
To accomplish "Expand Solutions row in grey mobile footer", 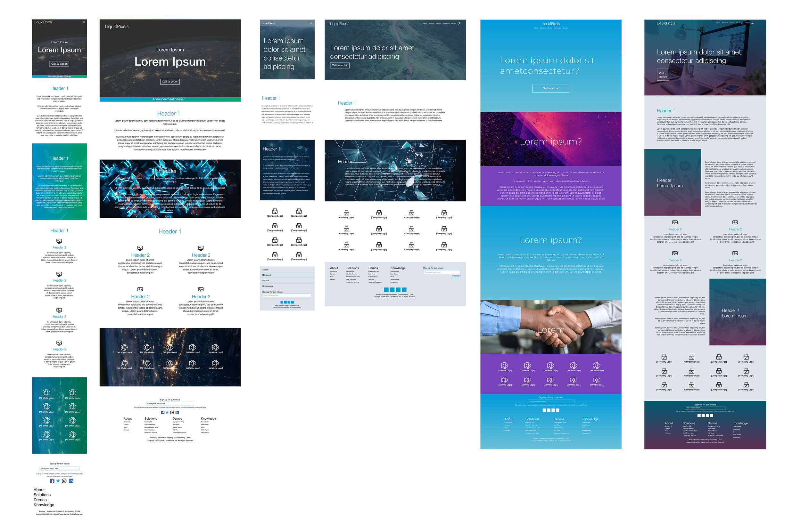I will coord(287,275).
